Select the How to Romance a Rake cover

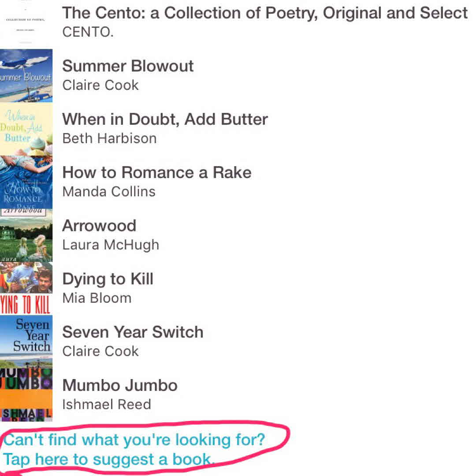[x=26, y=182]
